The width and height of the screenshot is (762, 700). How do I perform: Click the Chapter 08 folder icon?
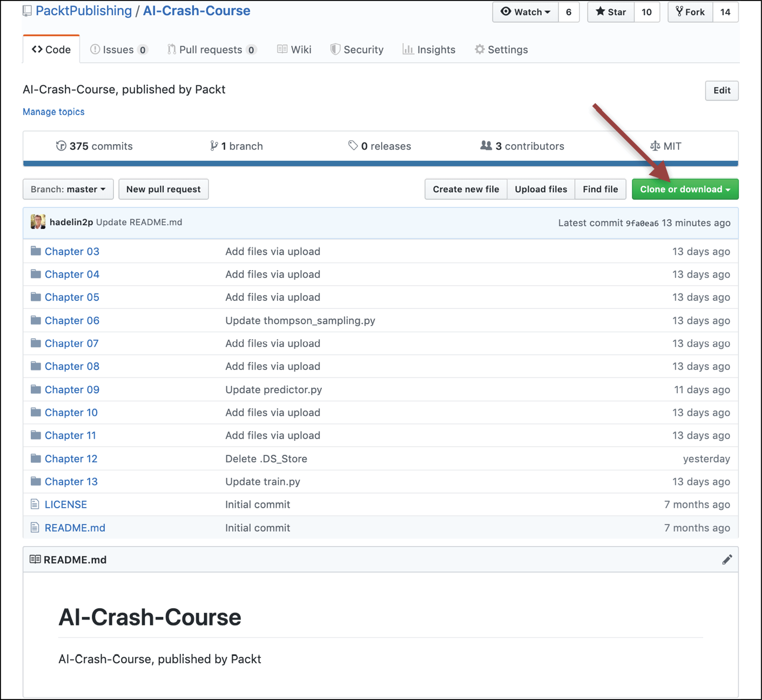click(x=36, y=366)
